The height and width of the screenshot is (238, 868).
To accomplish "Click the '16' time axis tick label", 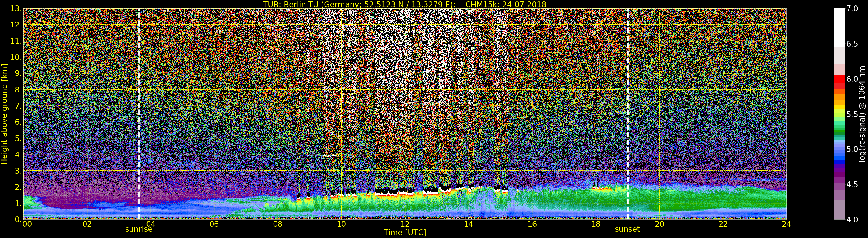I will tap(532, 224).
